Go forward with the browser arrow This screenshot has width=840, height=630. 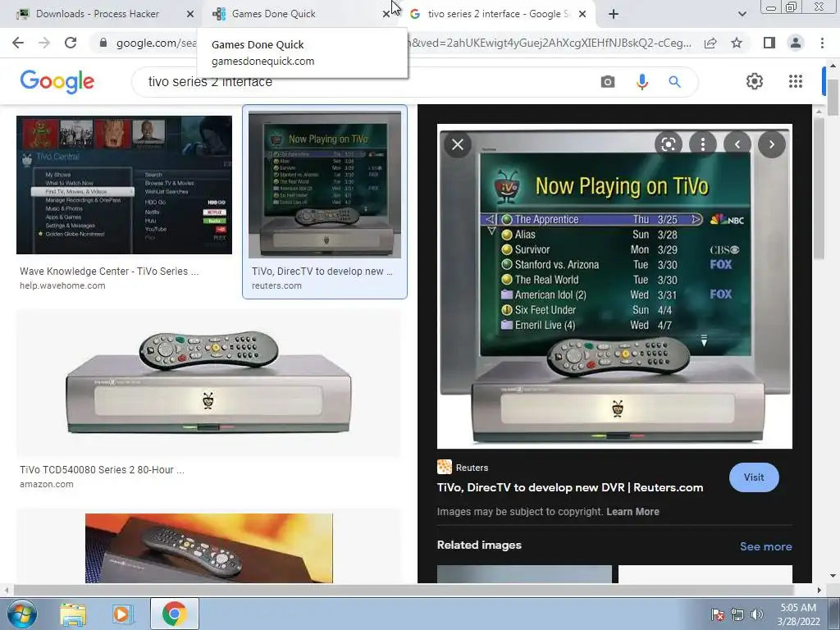(44, 43)
